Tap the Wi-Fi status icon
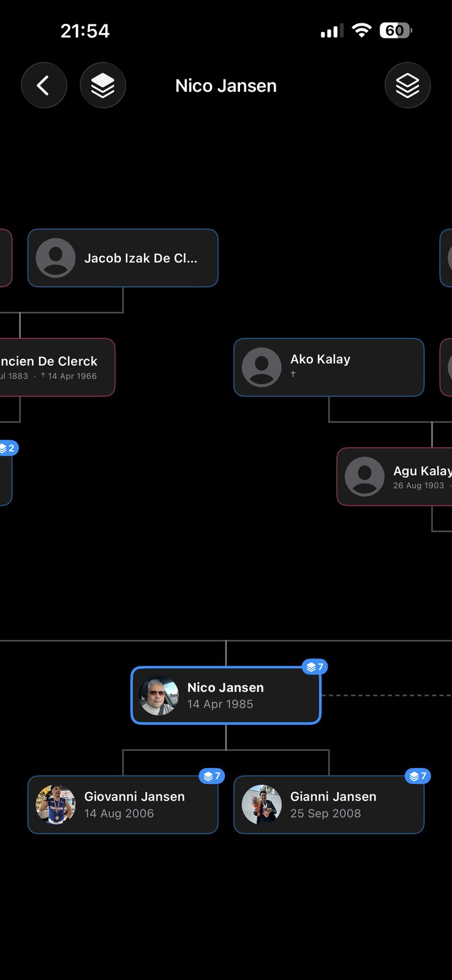 [362, 31]
